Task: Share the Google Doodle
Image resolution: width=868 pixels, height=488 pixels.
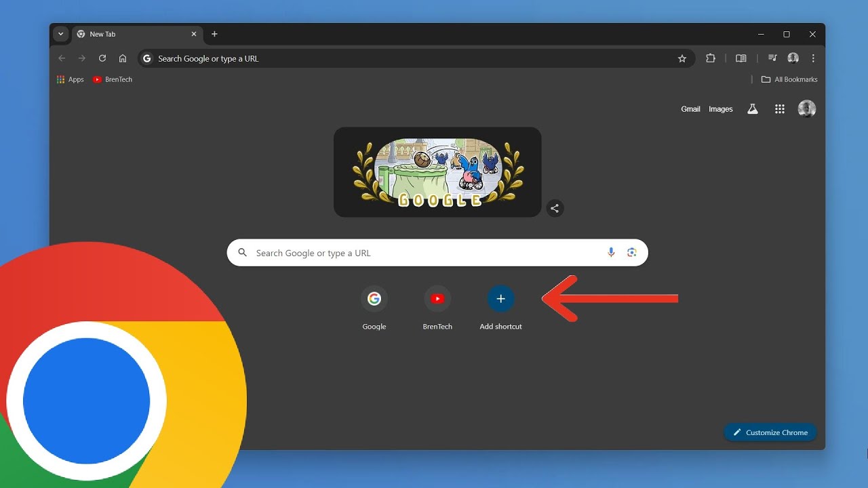Action: coord(555,208)
